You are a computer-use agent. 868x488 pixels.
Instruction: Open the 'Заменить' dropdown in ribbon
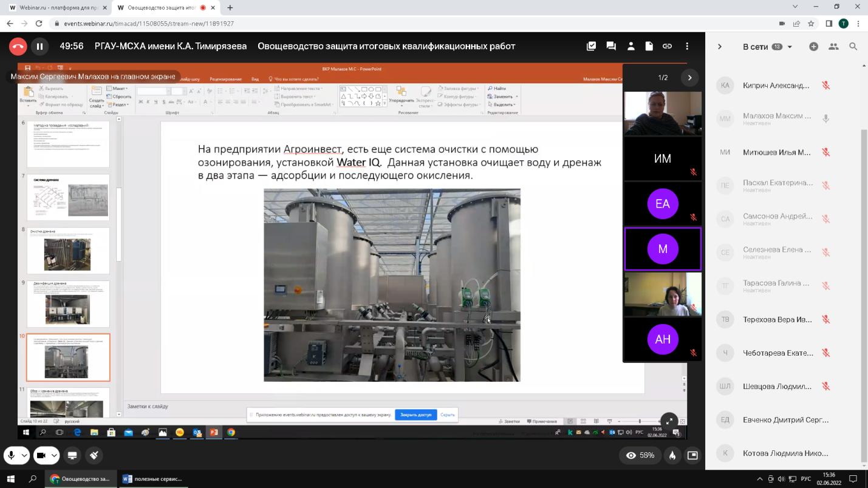click(x=503, y=97)
